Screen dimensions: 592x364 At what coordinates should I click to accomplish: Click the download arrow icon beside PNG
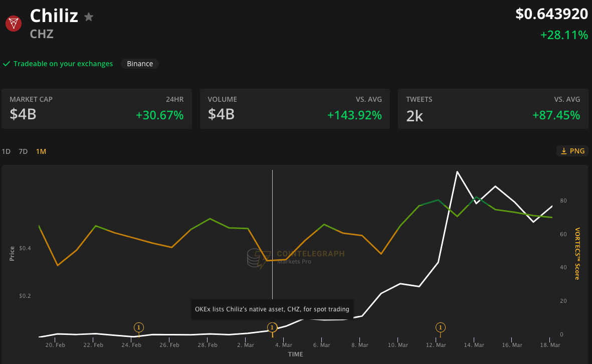[564, 151]
